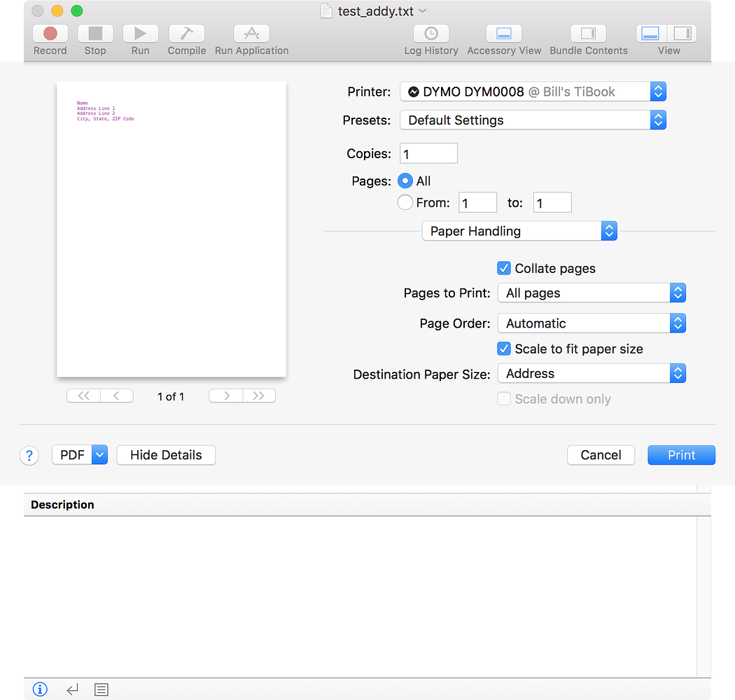This screenshot has height=700, width=735.
Task: Toggle side pane in View control
Action: [x=682, y=34]
